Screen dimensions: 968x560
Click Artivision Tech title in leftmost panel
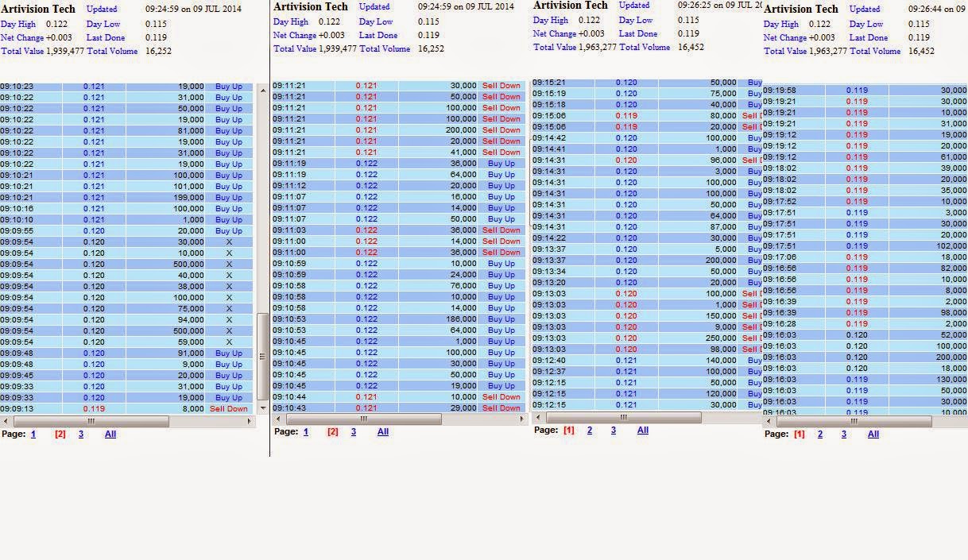(x=38, y=9)
